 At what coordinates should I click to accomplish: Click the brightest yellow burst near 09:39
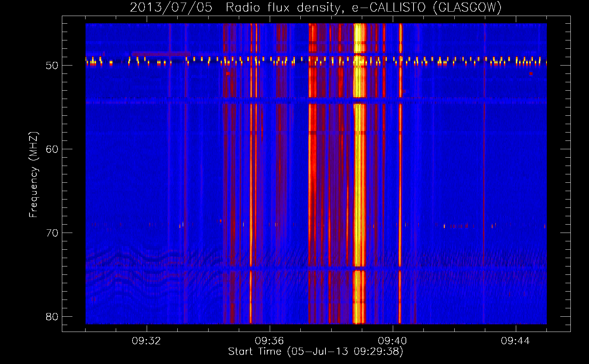click(359, 174)
